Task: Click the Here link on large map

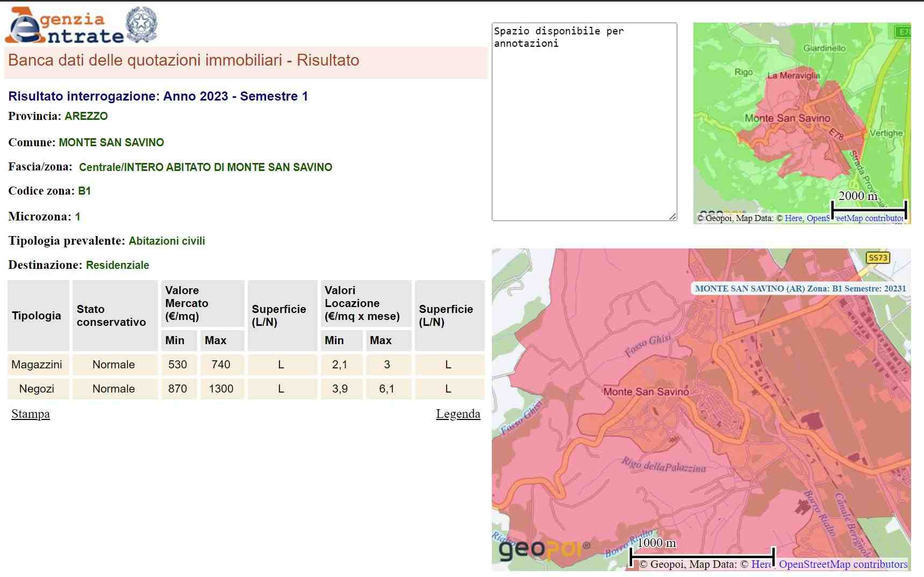Action: [x=761, y=564]
